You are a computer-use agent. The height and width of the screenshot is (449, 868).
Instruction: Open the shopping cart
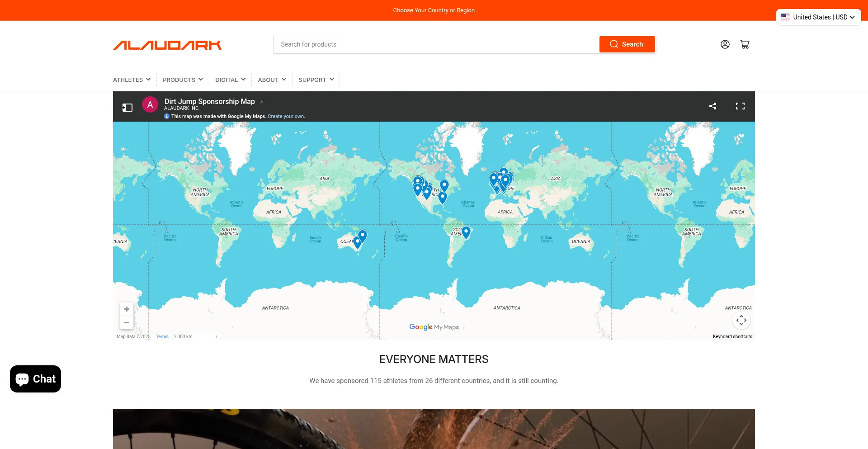(745, 44)
